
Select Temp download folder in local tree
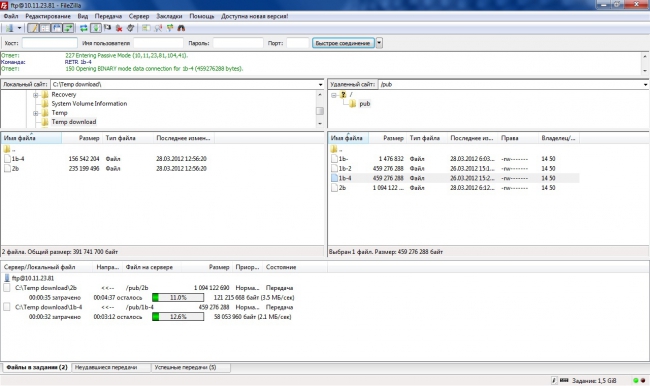click(x=74, y=122)
